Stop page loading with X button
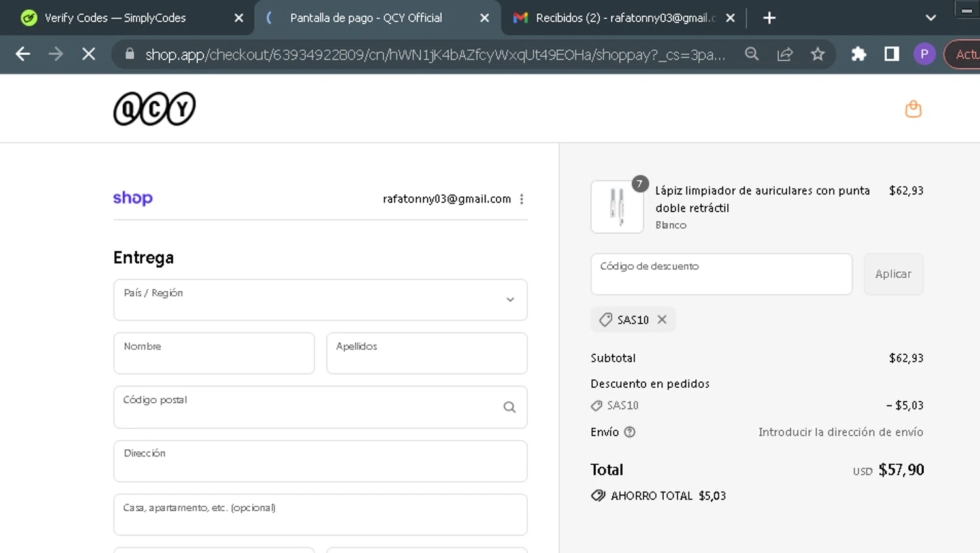 [x=88, y=54]
